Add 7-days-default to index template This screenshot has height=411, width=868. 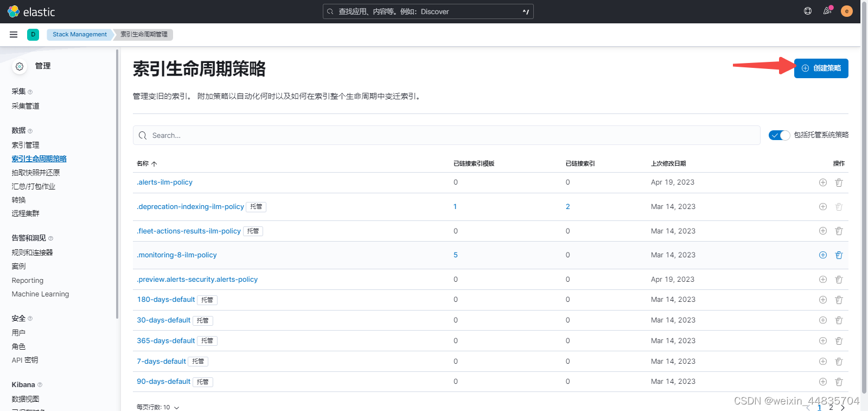(x=823, y=362)
